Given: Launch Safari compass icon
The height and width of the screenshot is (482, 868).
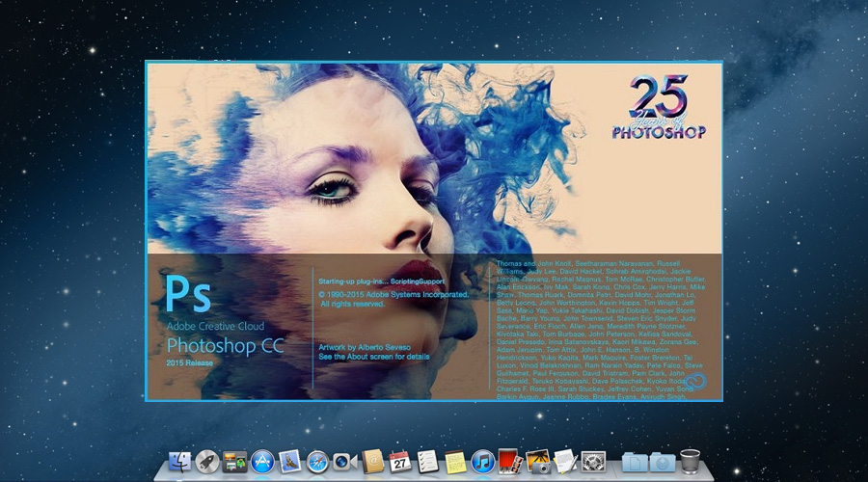Looking at the screenshot, I should (317, 462).
